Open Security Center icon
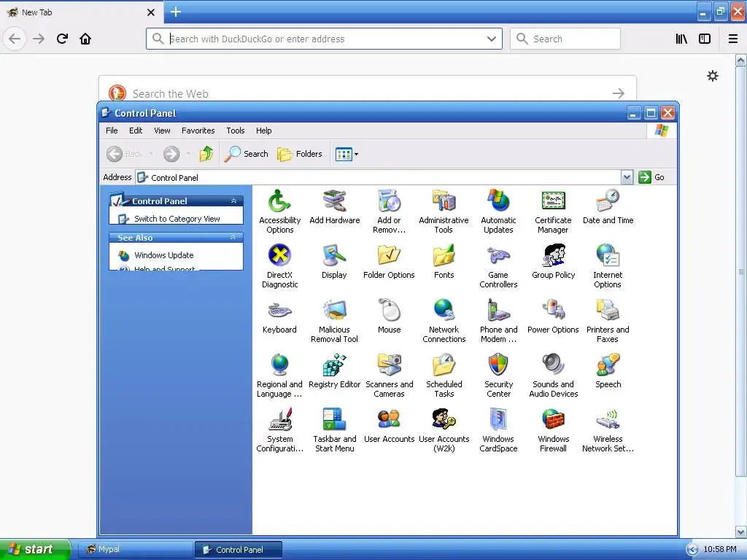Viewport: 747px width, 560px height. [x=498, y=376]
